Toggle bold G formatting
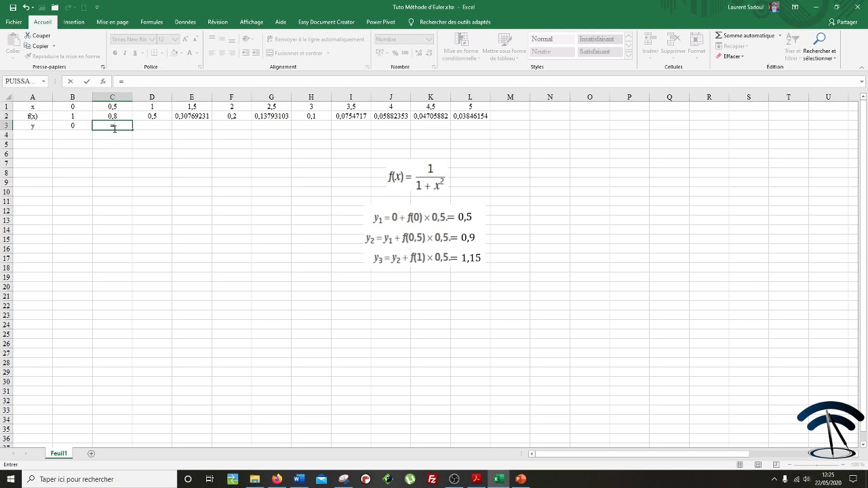 115,53
